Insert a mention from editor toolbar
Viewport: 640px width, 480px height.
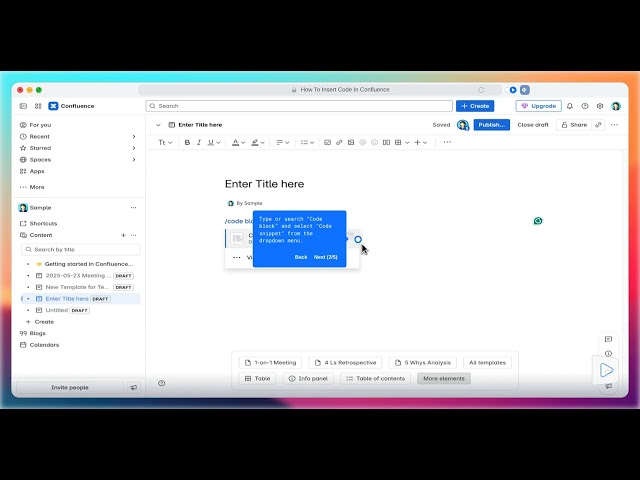coord(362,142)
